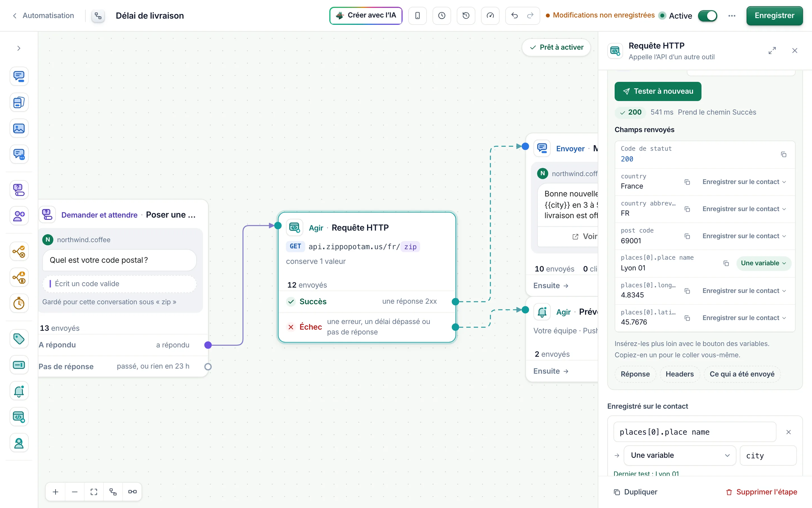
Task: Click the speedometer performance icon
Action: (x=490, y=16)
